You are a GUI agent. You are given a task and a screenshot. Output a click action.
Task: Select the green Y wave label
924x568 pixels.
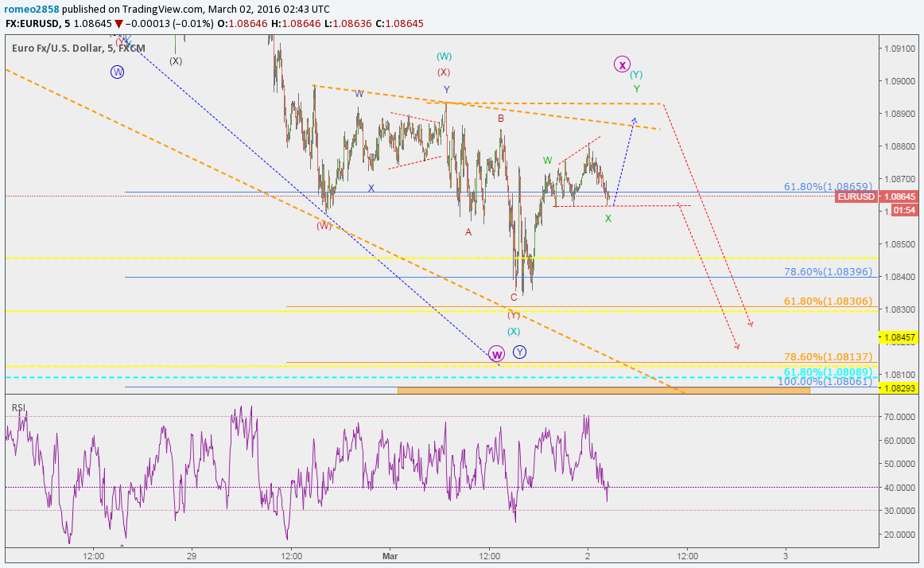click(636, 89)
